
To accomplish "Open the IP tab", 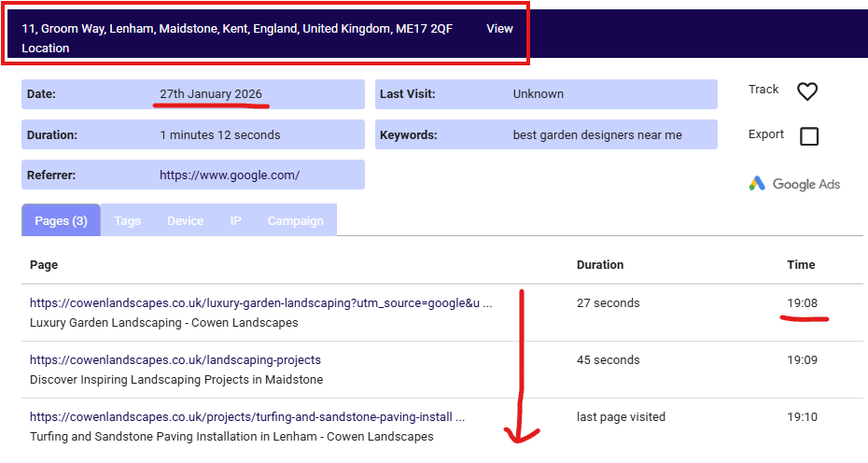I will coord(235,221).
